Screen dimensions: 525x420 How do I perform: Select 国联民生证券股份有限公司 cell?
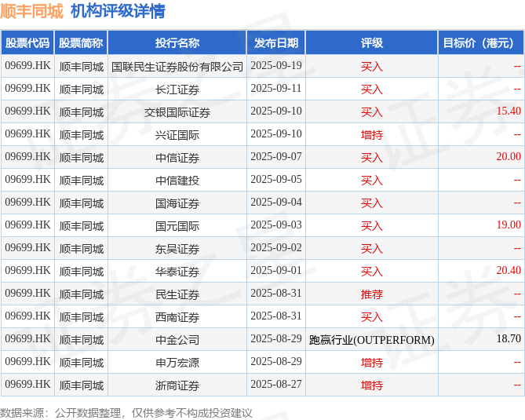[x=177, y=67]
